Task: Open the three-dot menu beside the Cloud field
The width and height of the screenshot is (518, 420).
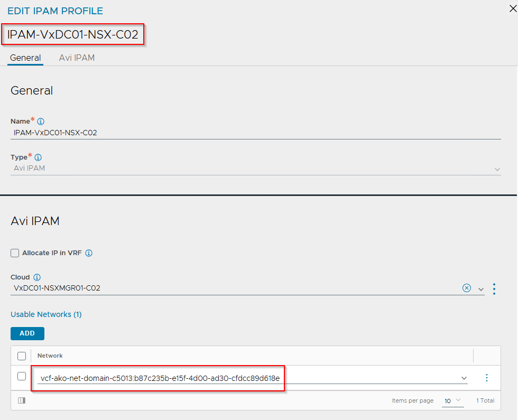Action: click(x=494, y=288)
